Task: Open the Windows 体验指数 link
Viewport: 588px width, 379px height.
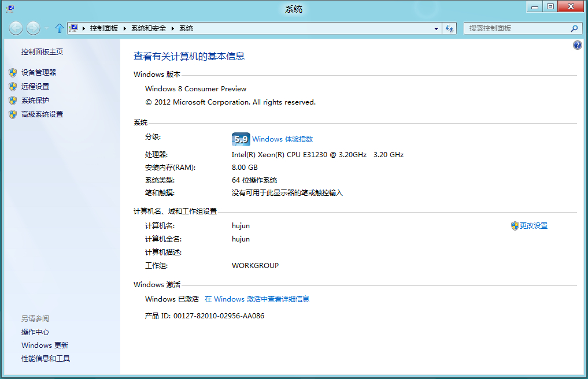Action: (282, 139)
